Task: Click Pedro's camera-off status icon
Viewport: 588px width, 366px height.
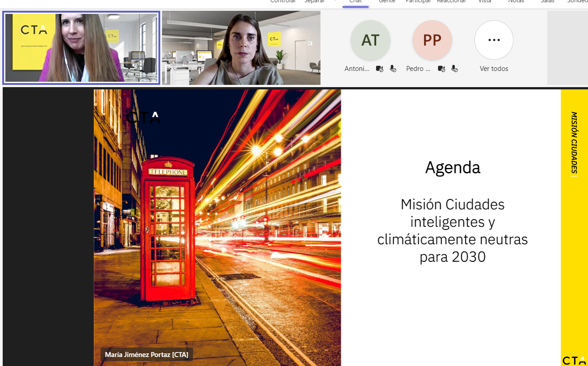Action: 441,69
